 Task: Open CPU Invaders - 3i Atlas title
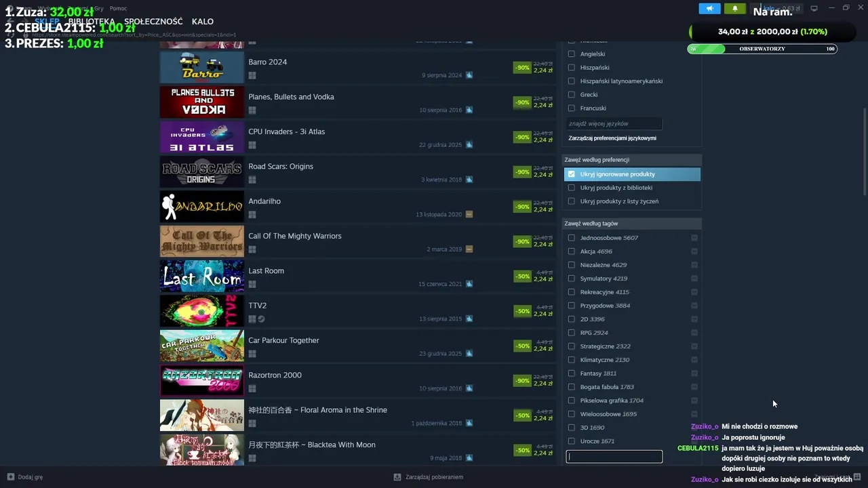coord(286,131)
